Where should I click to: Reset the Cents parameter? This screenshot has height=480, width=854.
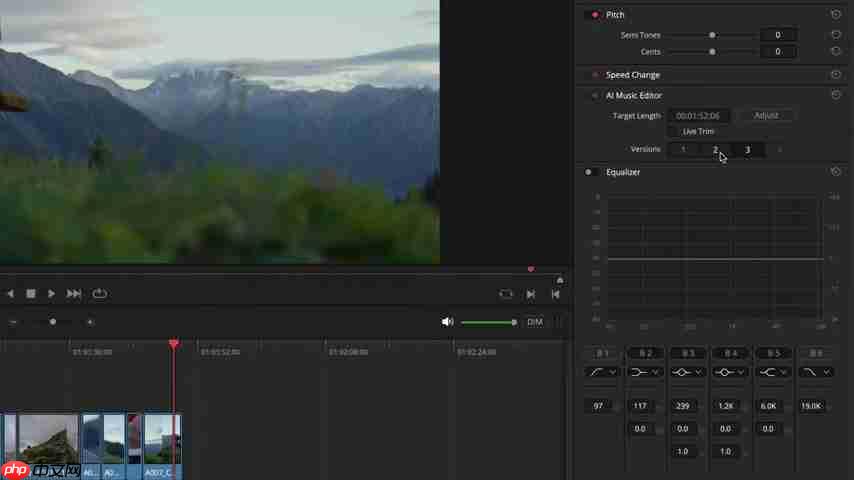(x=835, y=51)
